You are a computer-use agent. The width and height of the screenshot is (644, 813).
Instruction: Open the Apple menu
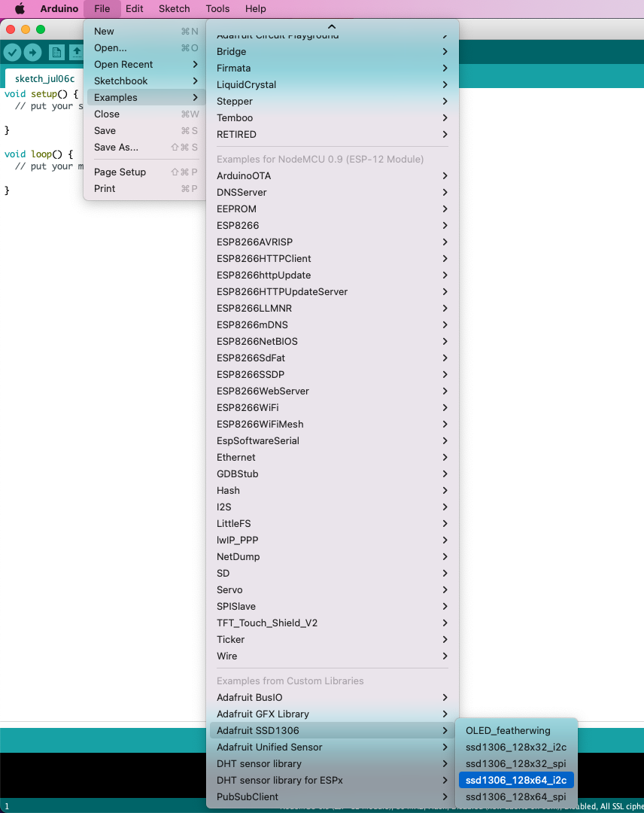[x=20, y=9]
